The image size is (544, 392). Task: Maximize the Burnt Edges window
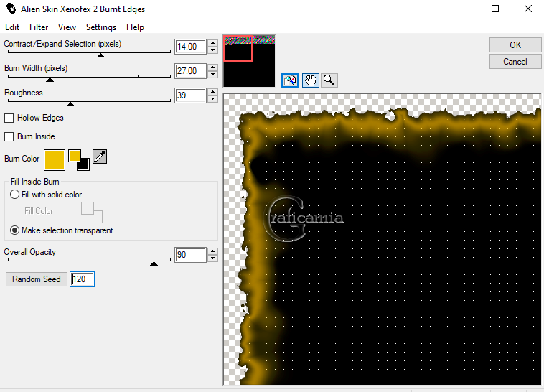click(495, 9)
